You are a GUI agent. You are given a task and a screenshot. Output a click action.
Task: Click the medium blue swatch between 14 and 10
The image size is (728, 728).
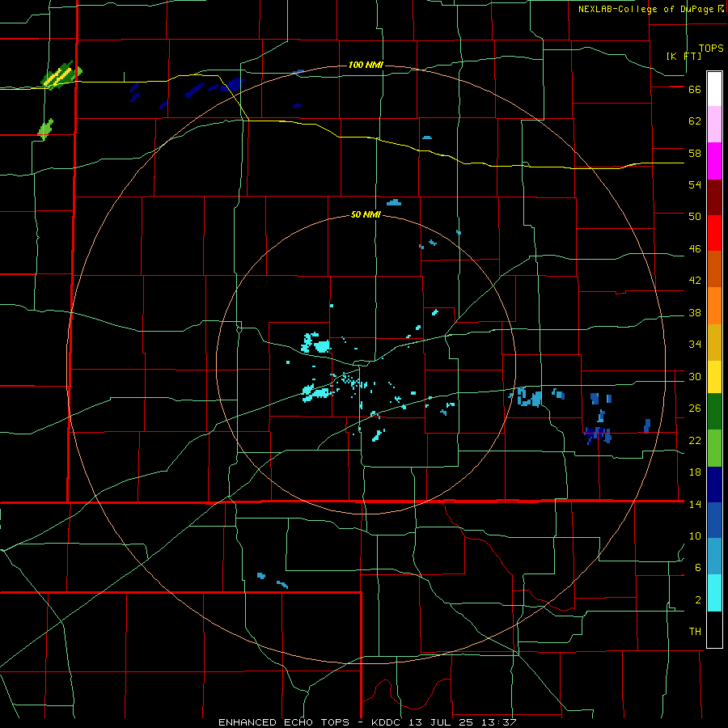714,520
